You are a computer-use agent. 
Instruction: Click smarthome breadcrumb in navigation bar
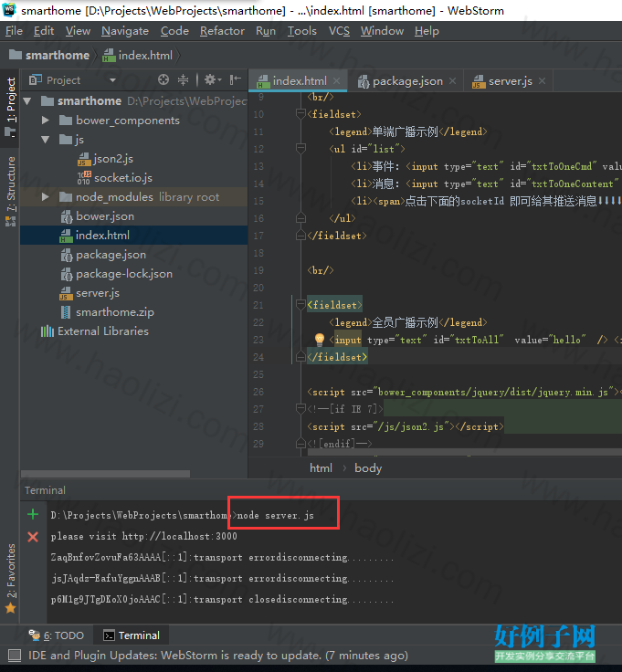click(49, 56)
